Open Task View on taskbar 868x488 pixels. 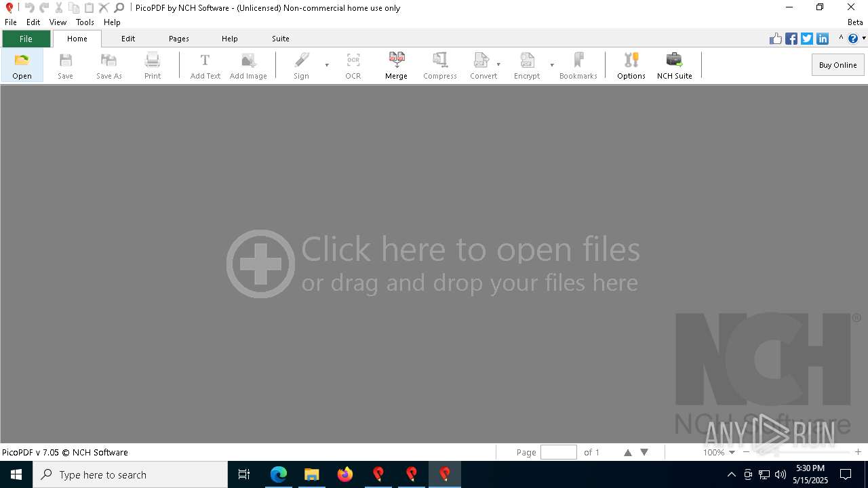tap(244, 474)
